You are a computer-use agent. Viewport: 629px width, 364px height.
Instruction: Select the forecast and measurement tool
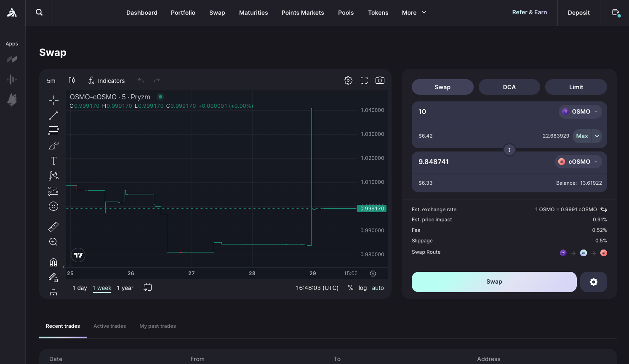click(53, 191)
